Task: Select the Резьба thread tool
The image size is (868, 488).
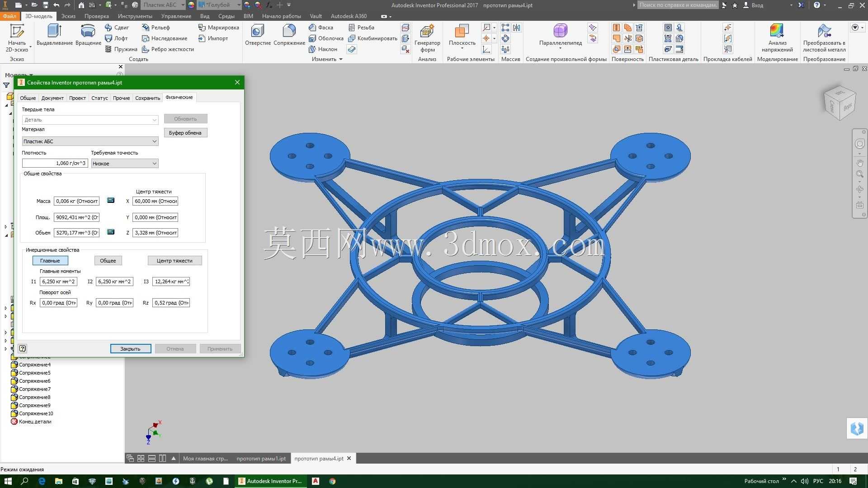Action: pyautogui.click(x=361, y=28)
